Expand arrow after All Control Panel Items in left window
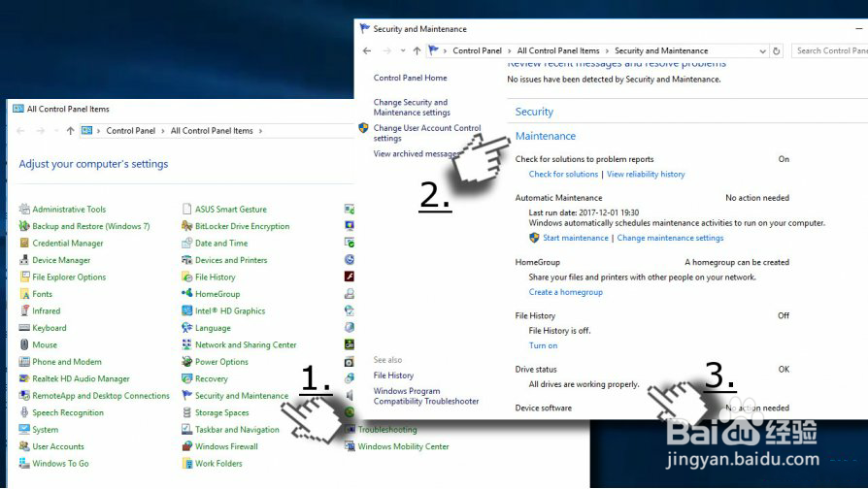Screen dimensions: 868x489 click(x=260, y=131)
